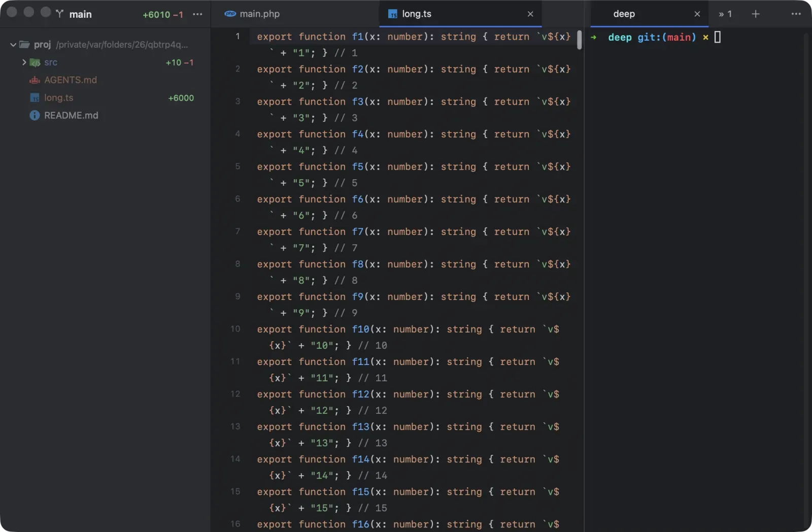Close the long.ts editor tab

(530, 14)
